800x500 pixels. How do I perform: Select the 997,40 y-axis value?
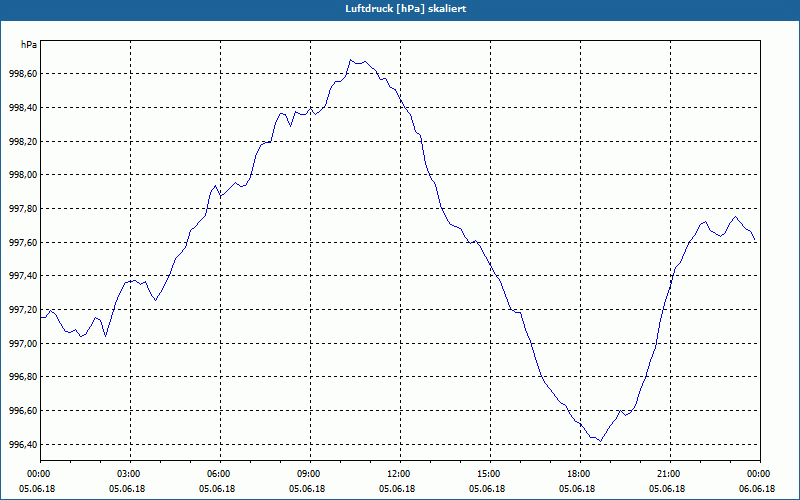(23, 276)
